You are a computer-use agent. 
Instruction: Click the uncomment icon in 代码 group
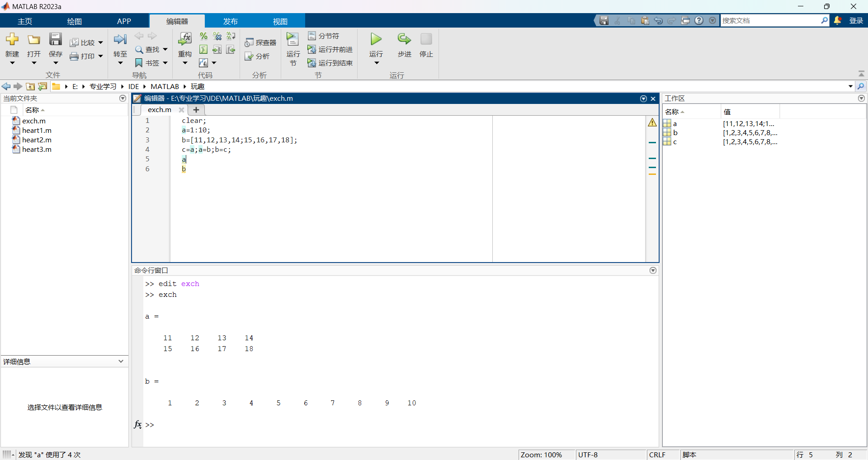(217, 36)
